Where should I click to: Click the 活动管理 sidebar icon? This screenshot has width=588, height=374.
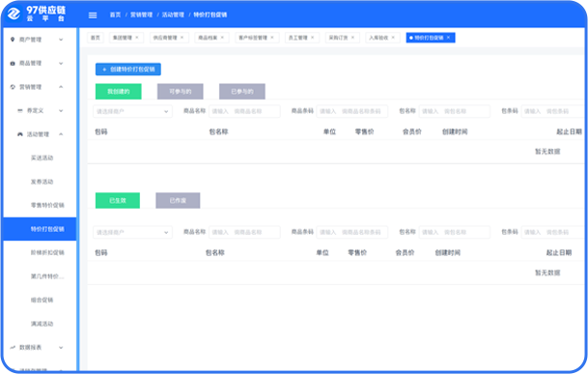20,134
